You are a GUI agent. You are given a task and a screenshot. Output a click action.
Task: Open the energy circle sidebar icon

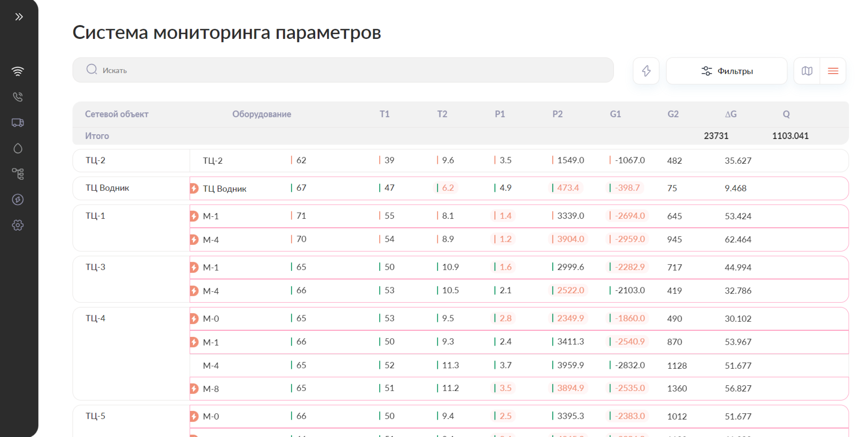click(18, 200)
